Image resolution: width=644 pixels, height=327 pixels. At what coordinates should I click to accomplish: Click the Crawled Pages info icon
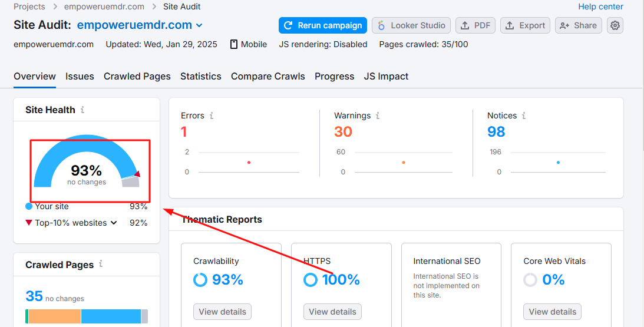101,265
